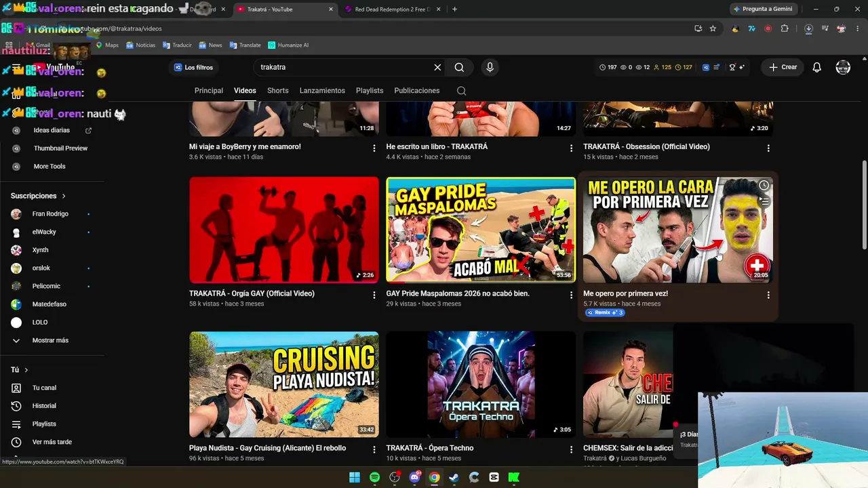Open the YouTube account avatar menu
Screen dimensions: 868x488
[x=843, y=67]
